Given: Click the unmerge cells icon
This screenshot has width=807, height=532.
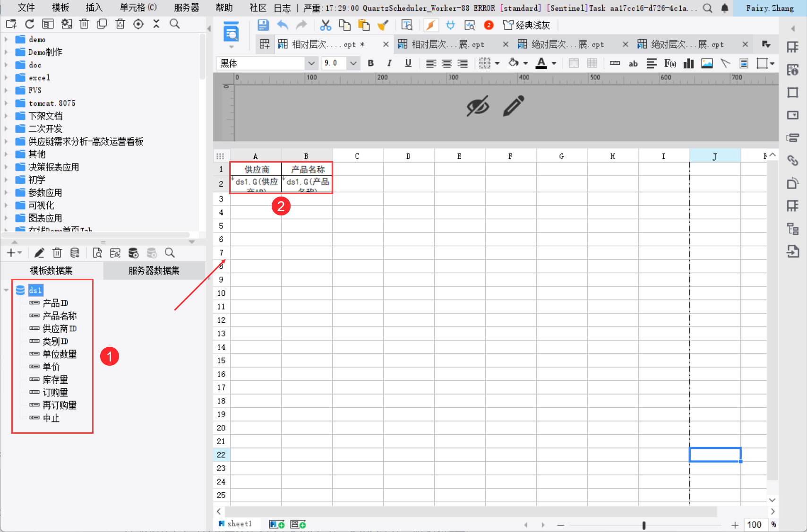Looking at the screenshot, I should pos(592,63).
